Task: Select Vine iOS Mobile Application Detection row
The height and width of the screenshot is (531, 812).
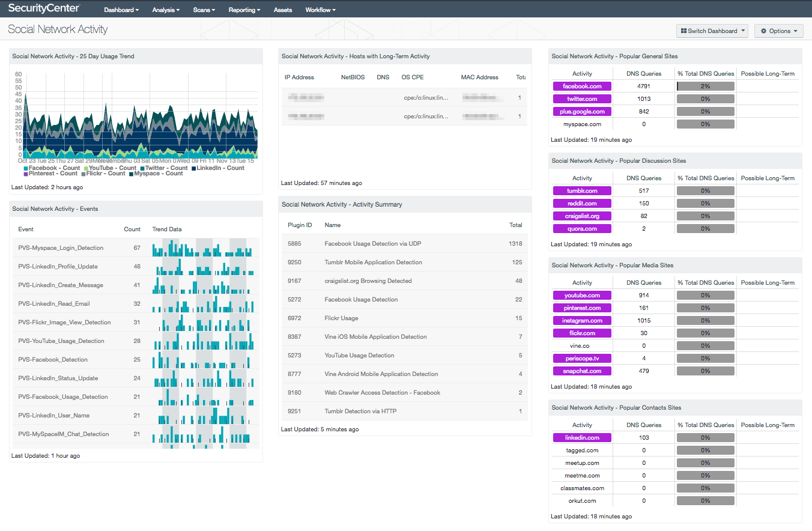Action: 405,337
